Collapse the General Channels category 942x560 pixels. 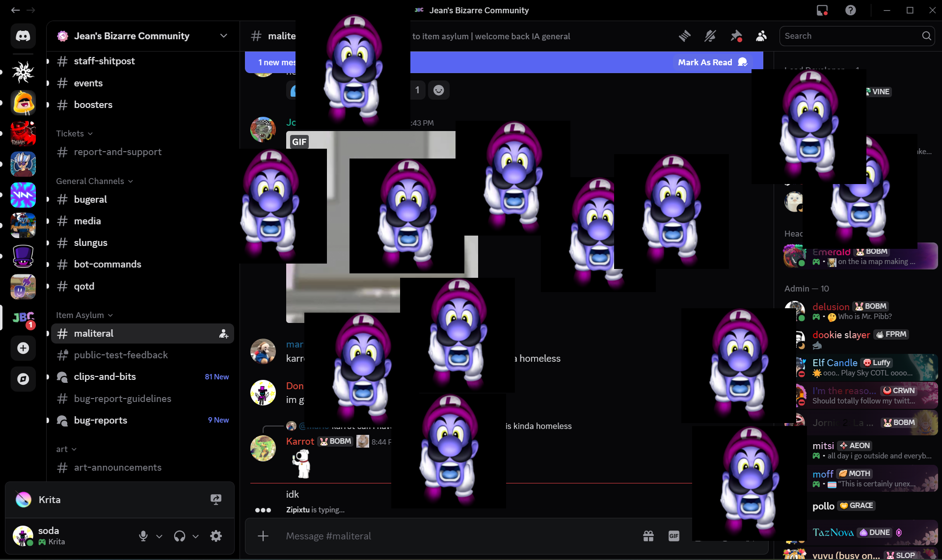pos(95,181)
